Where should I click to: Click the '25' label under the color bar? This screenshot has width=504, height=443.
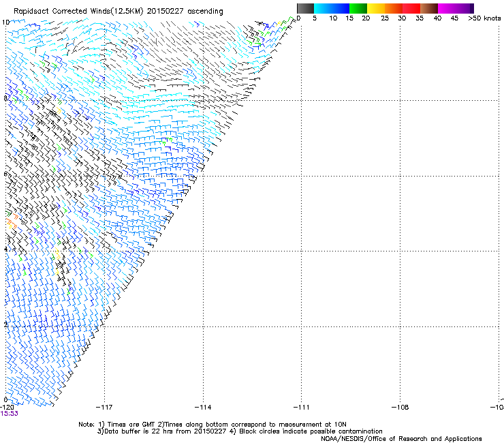(385, 18)
